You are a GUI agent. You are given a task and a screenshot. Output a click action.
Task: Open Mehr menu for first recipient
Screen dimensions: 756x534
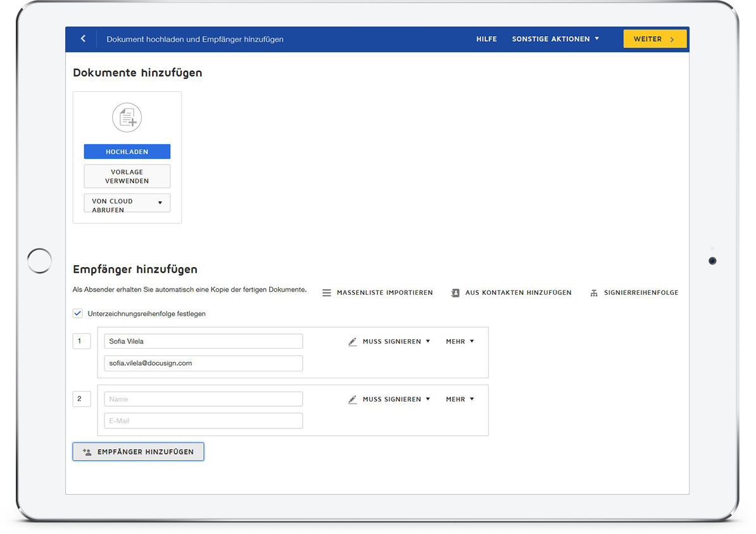tap(460, 342)
